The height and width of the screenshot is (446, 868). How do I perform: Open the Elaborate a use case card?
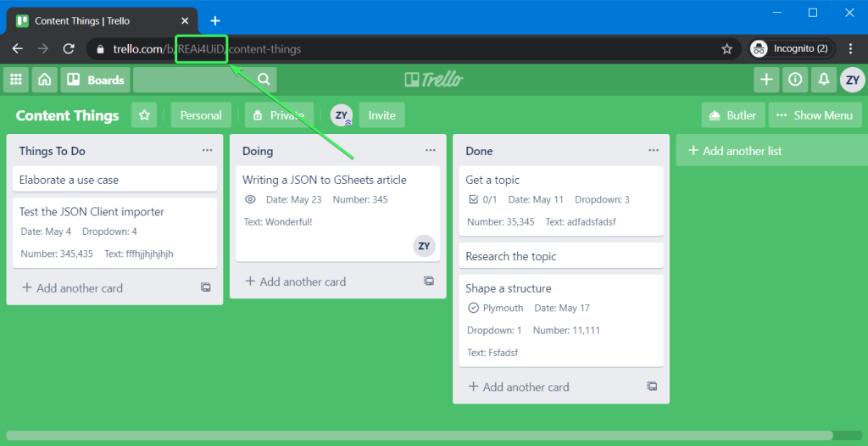(x=114, y=180)
